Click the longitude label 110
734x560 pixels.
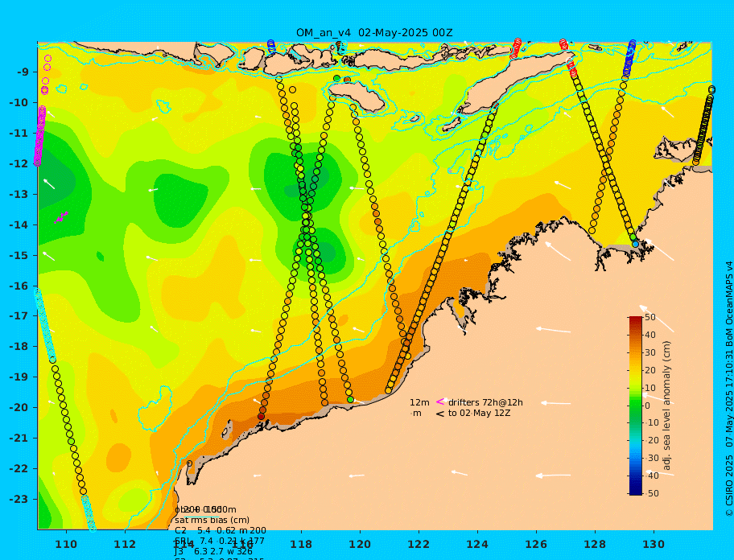point(67,544)
